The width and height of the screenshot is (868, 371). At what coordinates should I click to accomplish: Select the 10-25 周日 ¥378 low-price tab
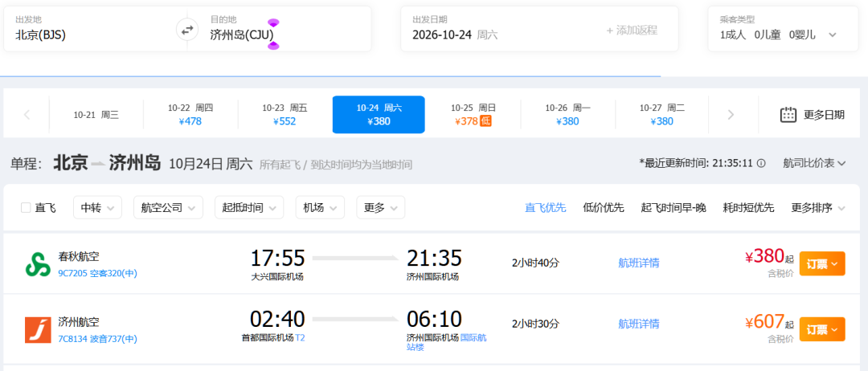click(473, 115)
